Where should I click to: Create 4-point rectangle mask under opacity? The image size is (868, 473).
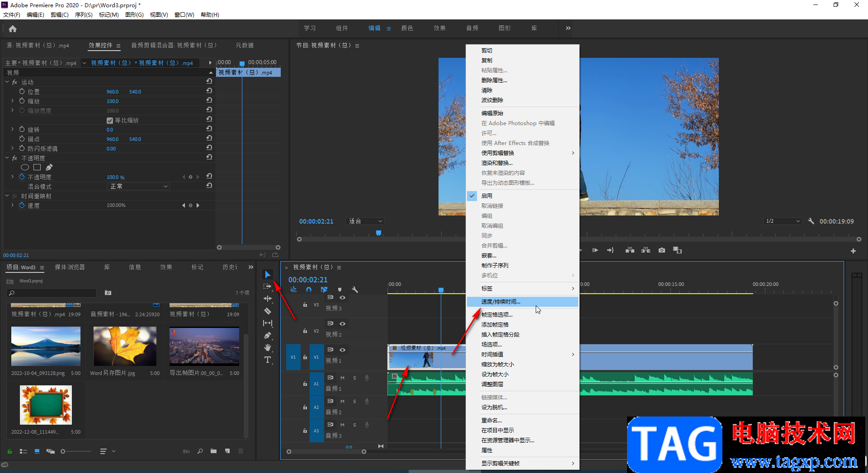pos(37,167)
